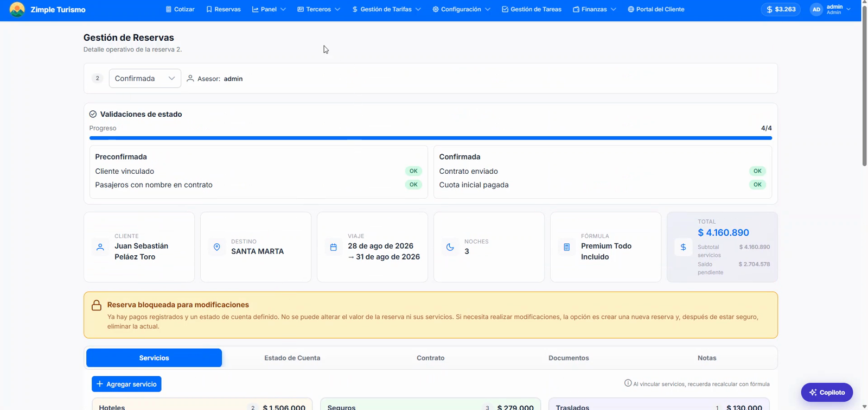
Task: Click the lock icon in blocked warning
Action: tap(97, 305)
